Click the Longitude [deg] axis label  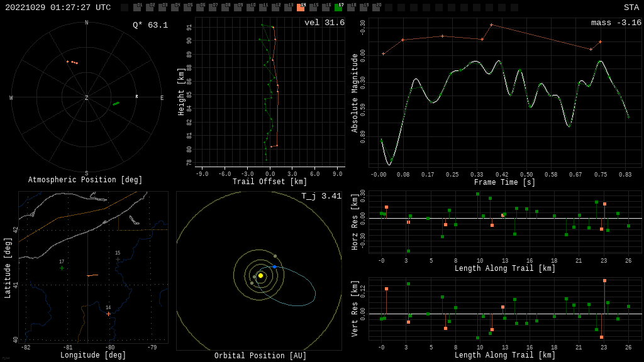pos(93,355)
